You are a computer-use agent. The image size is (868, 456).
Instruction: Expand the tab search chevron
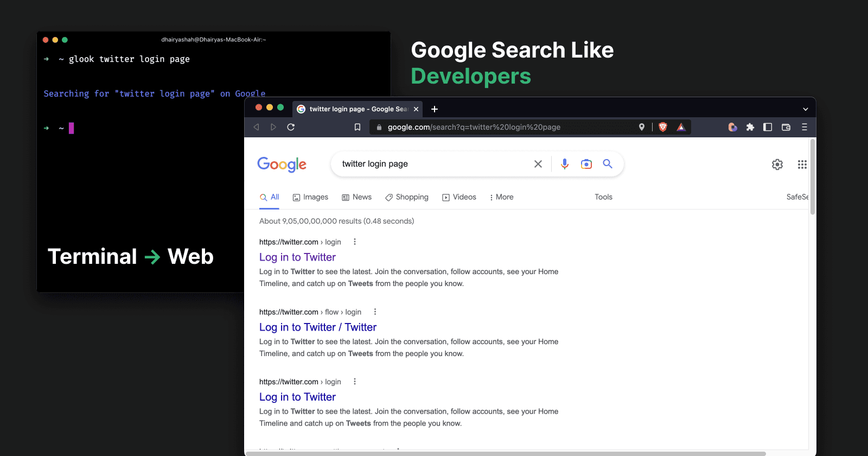tap(805, 109)
